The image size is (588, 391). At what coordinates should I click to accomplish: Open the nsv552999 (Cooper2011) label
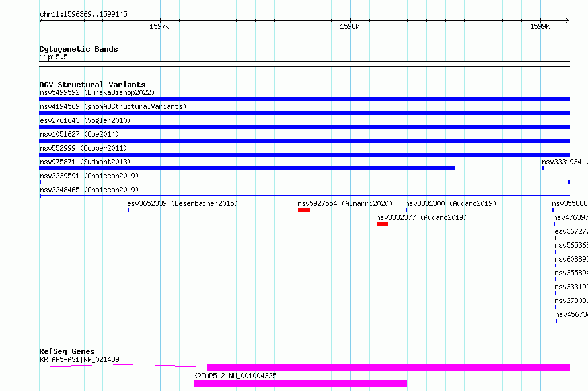(x=83, y=148)
